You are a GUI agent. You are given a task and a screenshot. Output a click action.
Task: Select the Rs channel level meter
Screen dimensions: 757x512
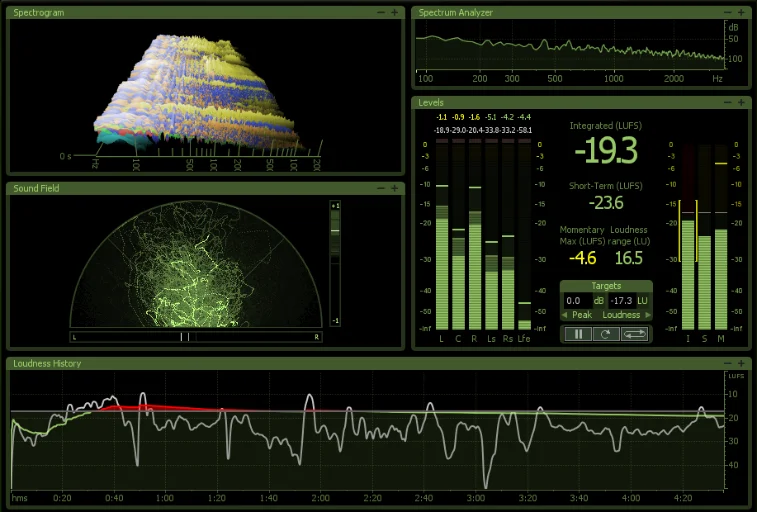[x=508, y=235]
